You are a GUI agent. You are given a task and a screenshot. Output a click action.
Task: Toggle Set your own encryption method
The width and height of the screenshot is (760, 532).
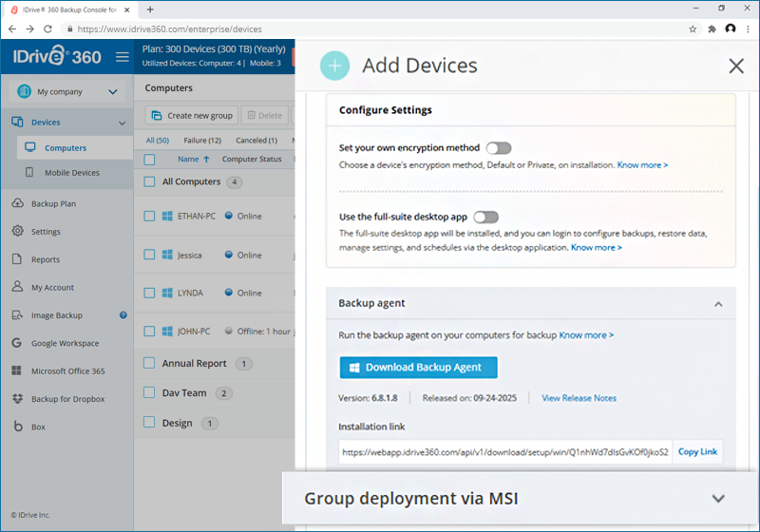(498, 148)
